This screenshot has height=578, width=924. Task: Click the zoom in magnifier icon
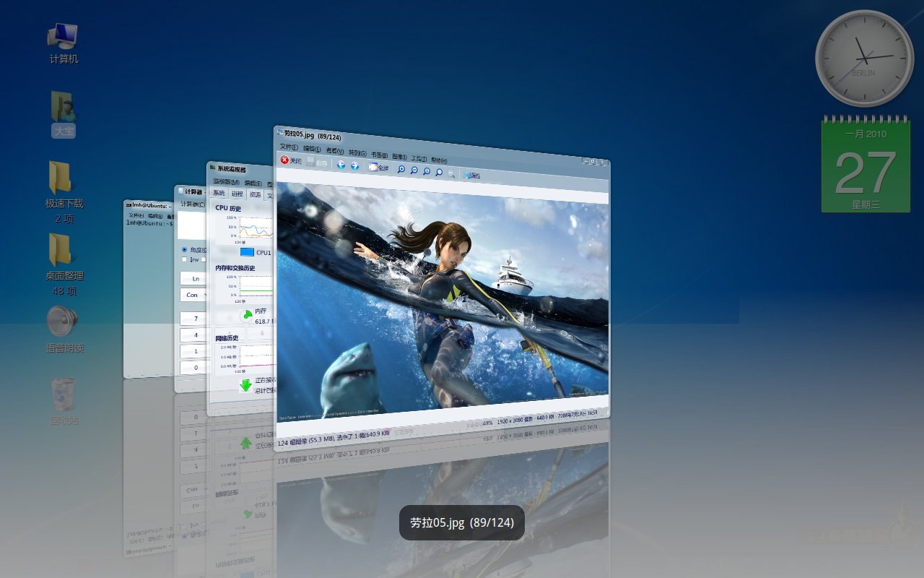pyautogui.click(x=401, y=169)
